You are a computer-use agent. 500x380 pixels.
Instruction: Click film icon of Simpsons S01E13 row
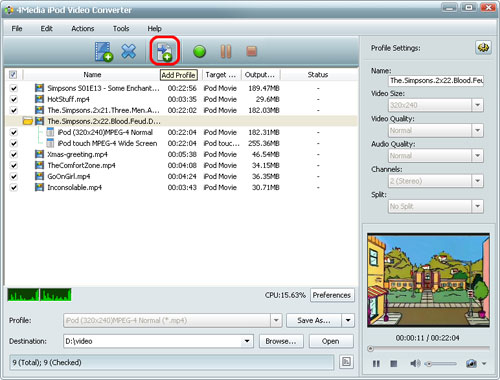[x=39, y=88]
